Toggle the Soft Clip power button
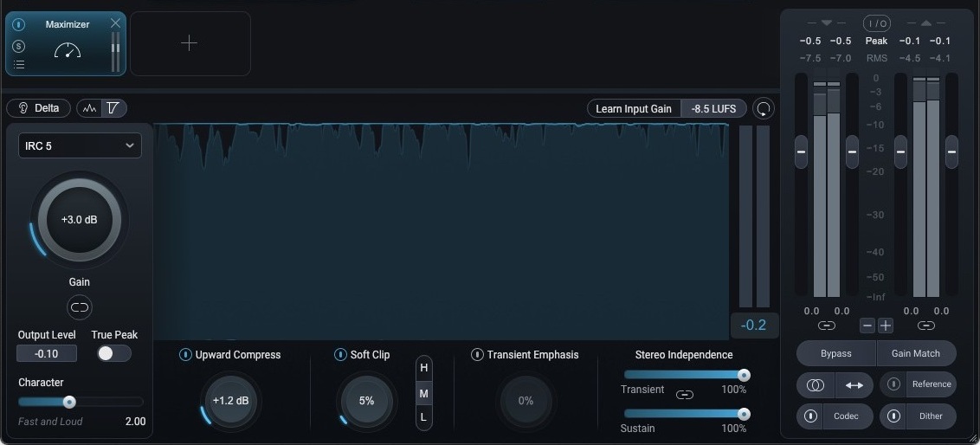Viewport: 980px width, 445px height. pos(340,355)
